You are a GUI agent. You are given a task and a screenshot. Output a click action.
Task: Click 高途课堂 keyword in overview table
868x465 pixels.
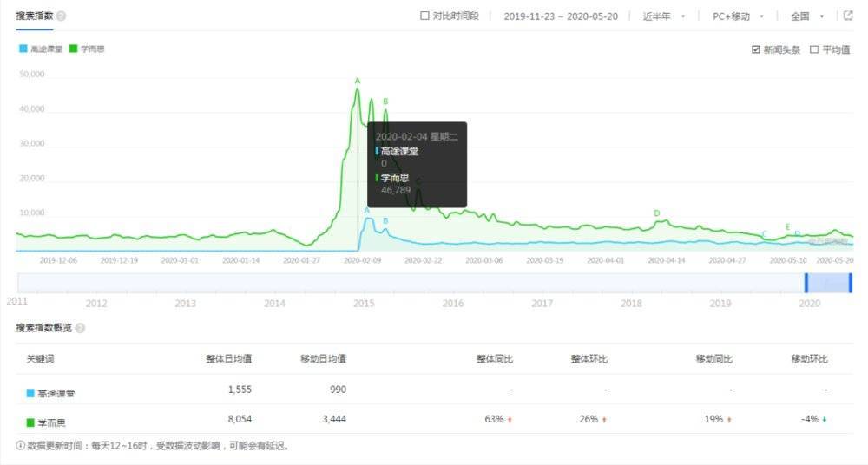coord(56,393)
